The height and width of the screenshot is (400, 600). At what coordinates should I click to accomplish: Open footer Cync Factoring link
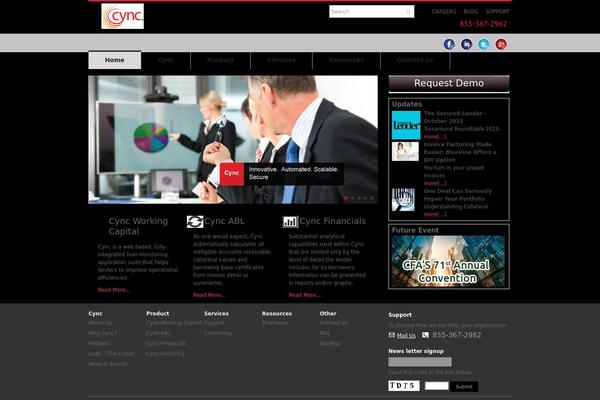point(165,354)
